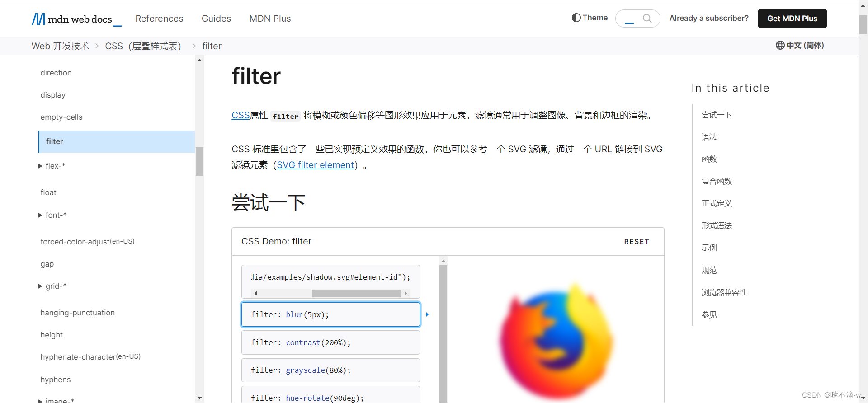Open the Web 开发技术 breadcrumb
Image resolution: width=868 pixels, height=403 pixels.
pyautogui.click(x=61, y=46)
